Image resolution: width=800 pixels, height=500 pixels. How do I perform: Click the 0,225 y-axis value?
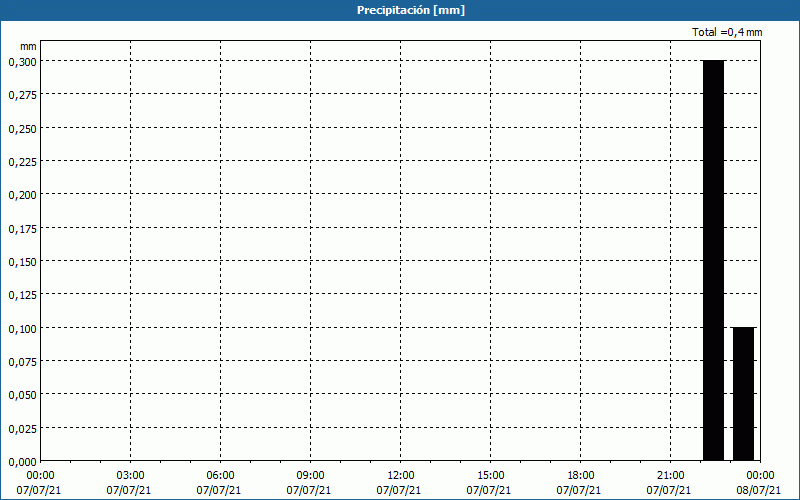pos(22,162)
